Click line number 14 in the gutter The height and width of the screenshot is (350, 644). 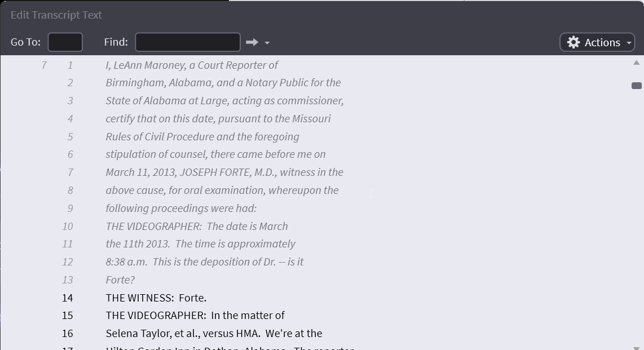point(68,298)
